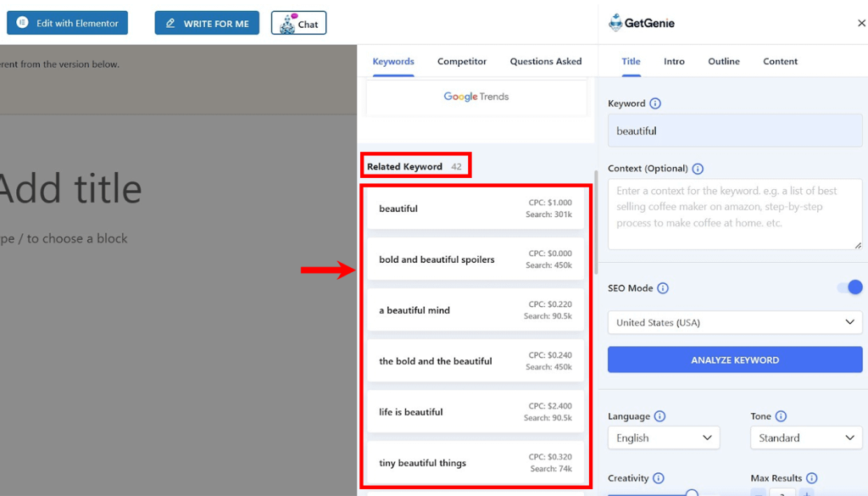Click the chevron on the Standard tone dropdown

click(x=849, y=437)
